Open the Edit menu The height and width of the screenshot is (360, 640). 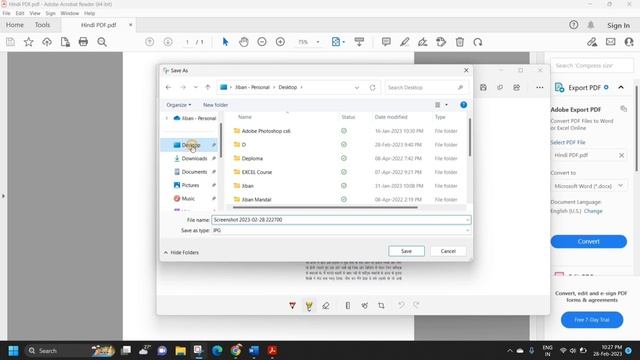point(20,13)
